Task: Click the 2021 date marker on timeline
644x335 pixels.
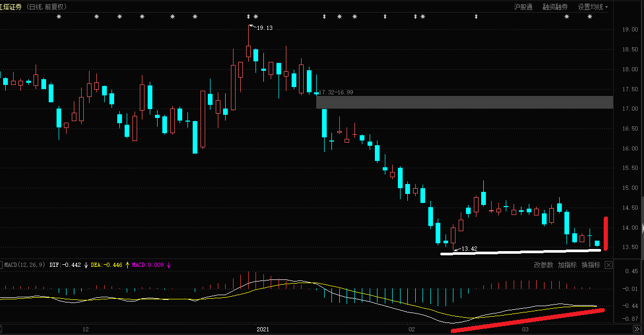Action: click(263, 329)
